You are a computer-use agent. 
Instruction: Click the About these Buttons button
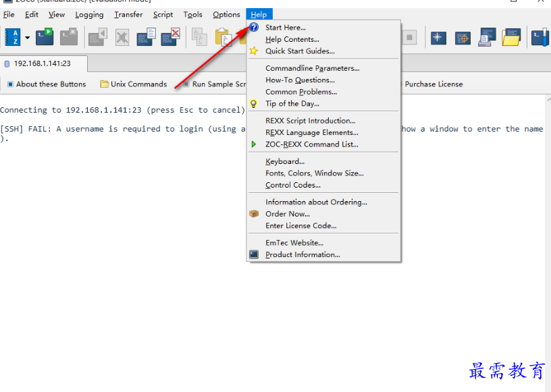click(47, 84)
